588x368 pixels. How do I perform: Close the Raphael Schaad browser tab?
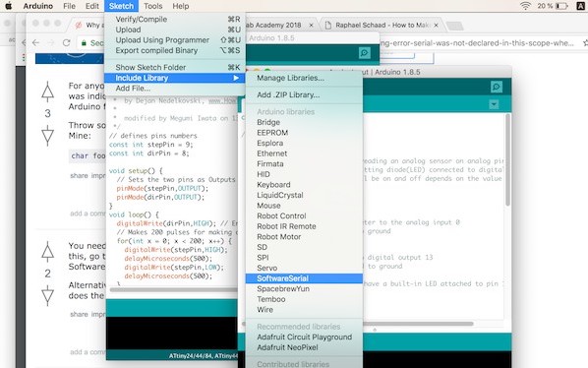(x=436, y=26)
